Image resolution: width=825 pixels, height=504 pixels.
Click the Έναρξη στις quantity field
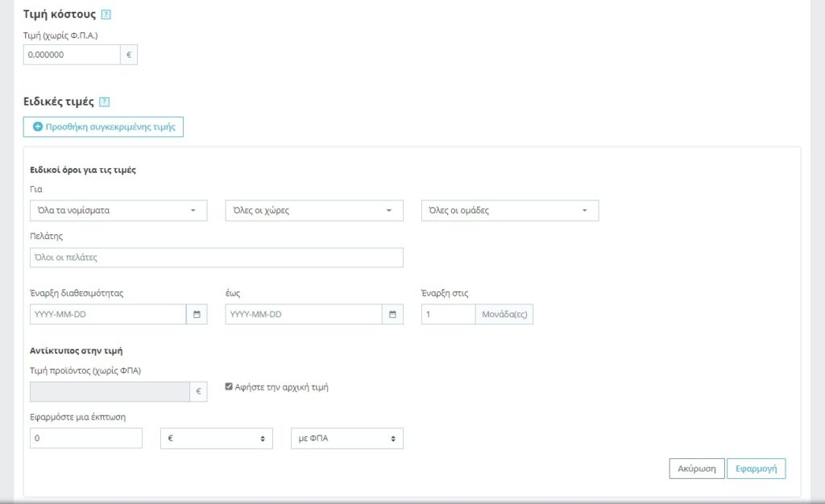448,314
